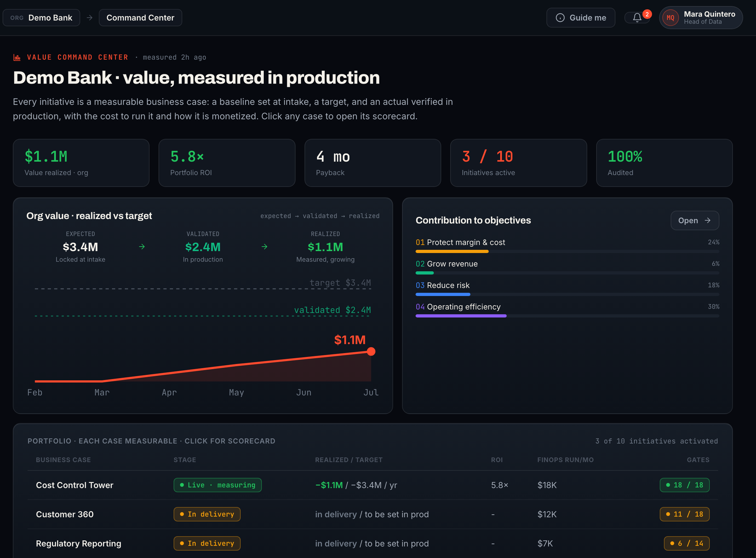The width and height of the screenshot is (756, 558).
Task: Click the 02 Grow revenue objective label
Action: (x=446, y=264)
